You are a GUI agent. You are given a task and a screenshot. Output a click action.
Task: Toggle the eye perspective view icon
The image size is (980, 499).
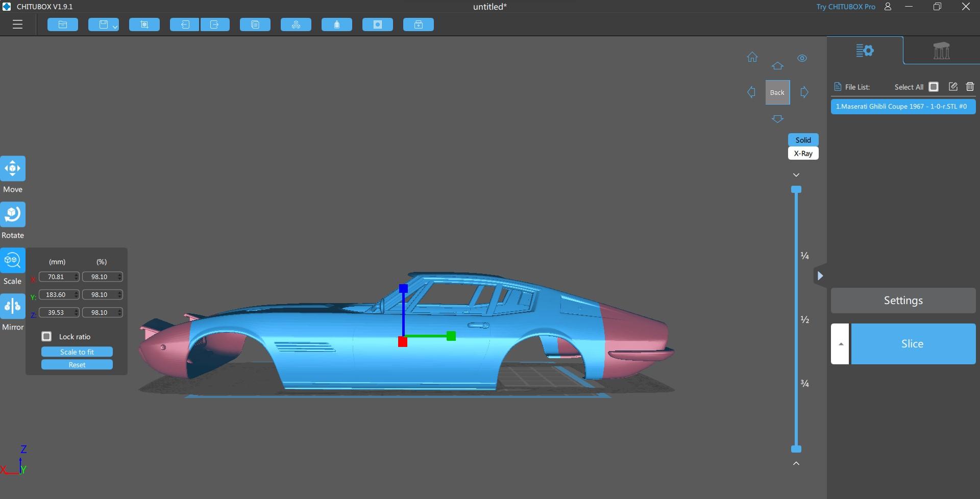[x=802, y=58]
